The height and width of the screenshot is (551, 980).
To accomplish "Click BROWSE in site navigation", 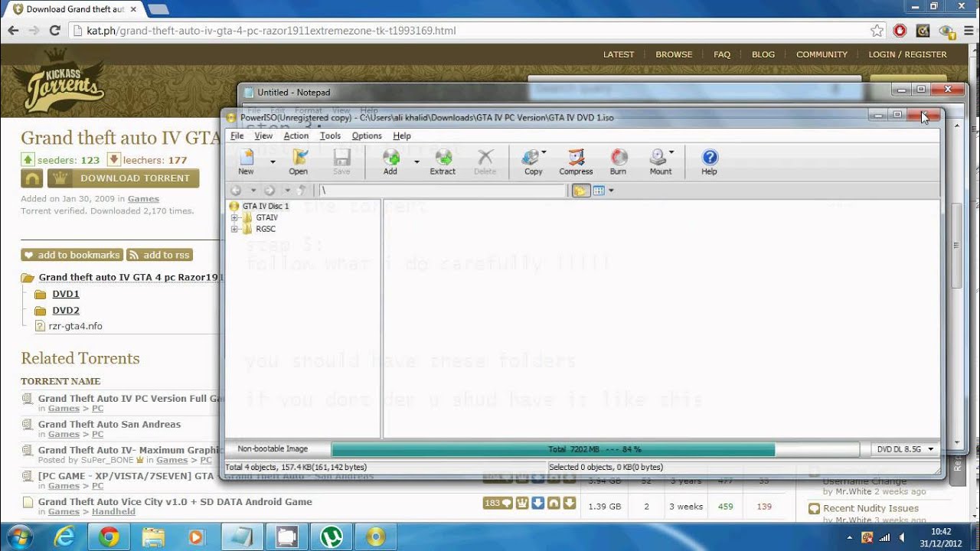I will click(x=674, y=54).
